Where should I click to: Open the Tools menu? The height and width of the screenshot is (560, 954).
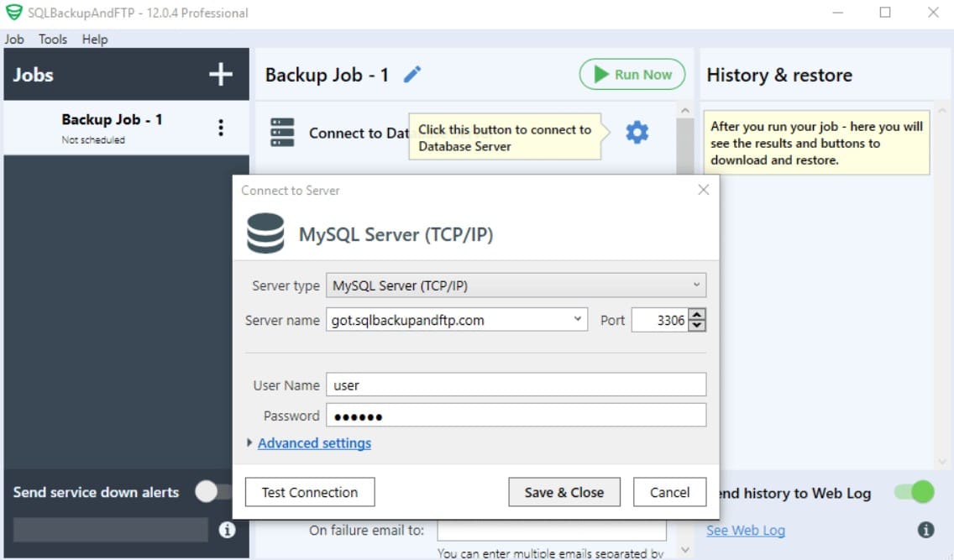pos(53,39)
